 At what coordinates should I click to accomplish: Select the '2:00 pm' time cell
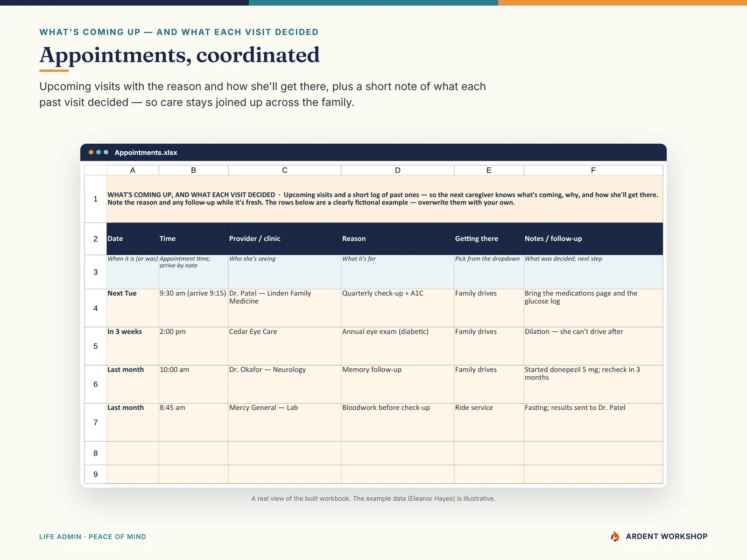click(193, 346)
